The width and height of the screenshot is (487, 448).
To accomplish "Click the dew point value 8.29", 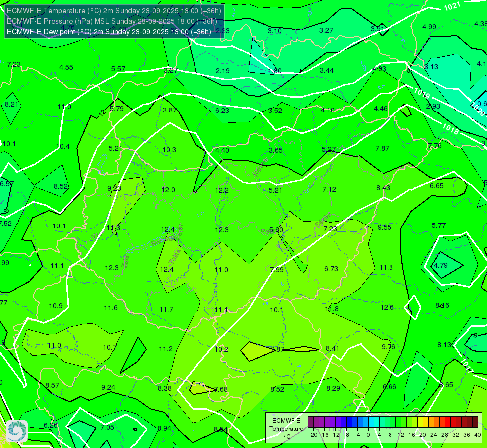I will click(333, 388).
